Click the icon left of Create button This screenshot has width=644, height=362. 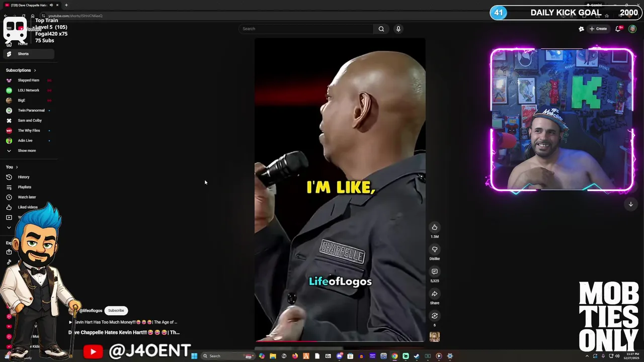581,29
